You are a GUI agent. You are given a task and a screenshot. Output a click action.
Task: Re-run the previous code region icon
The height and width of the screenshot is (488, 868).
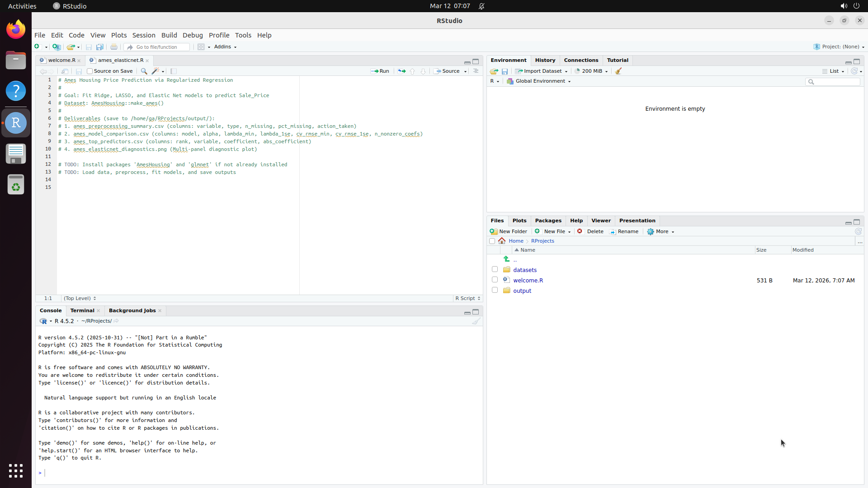[x=401, y=71]
